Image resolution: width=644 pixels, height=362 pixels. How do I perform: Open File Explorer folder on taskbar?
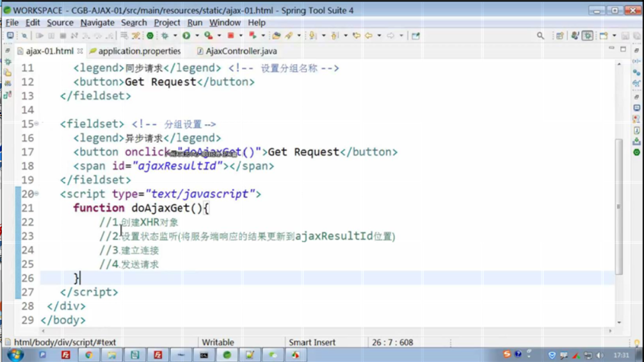tap(112, 355)
